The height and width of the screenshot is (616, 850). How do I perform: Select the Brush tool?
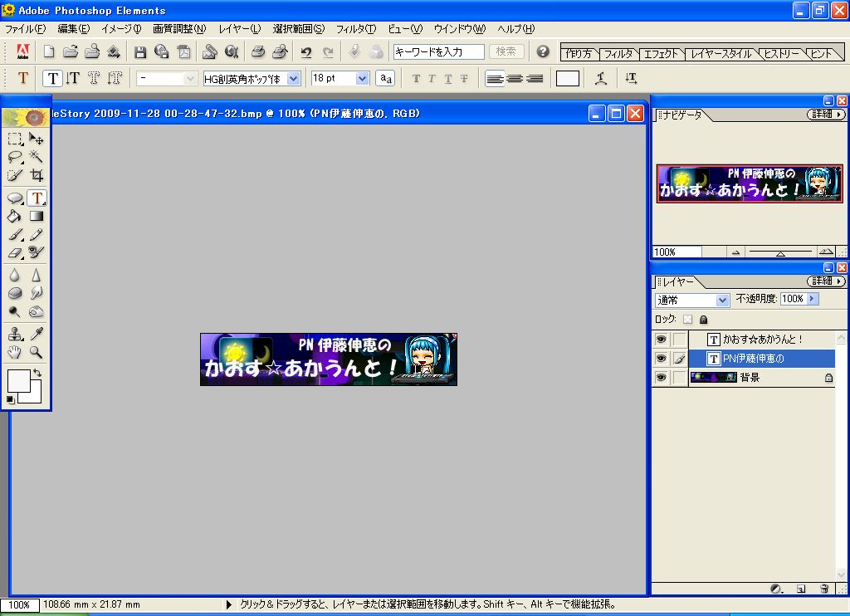coord(15,234)
